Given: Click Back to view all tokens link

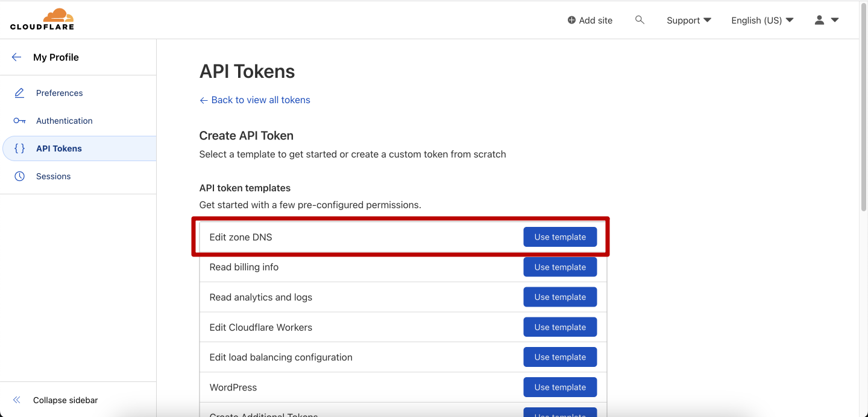Looking at the screenshot, I should pos(255,100).
